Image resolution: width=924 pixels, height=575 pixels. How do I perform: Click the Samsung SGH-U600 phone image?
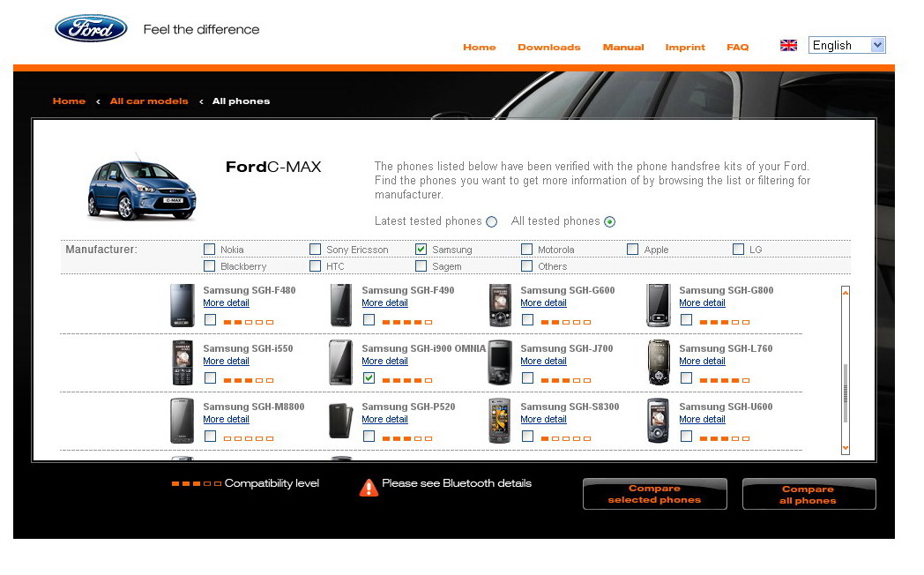[659, 421]
